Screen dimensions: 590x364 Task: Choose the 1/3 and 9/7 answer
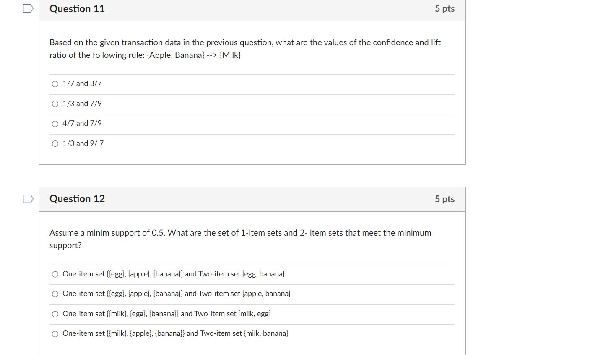pyautogui.click(x=55, y=143)
